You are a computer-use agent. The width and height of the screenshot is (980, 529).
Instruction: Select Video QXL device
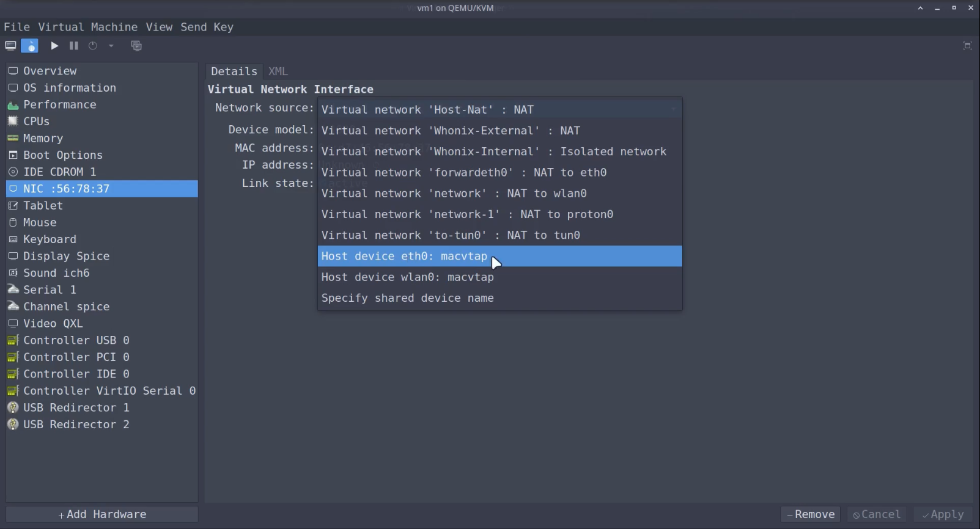(x=102, y=323)
